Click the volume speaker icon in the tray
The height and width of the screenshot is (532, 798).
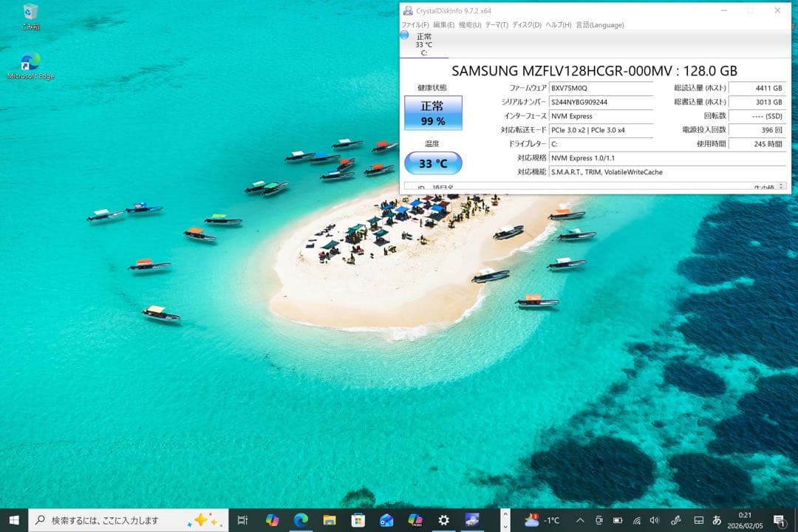[x=656, y=521]
